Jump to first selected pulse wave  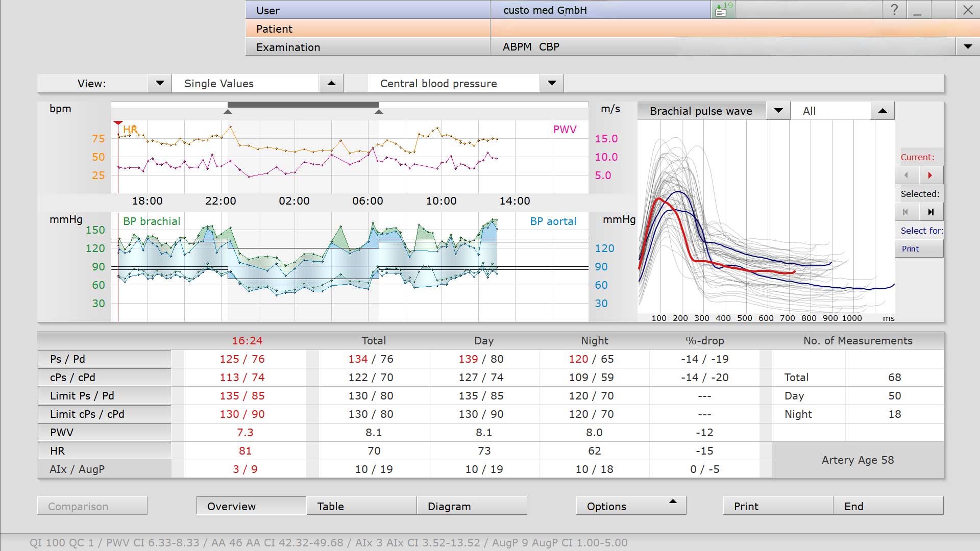906,212
